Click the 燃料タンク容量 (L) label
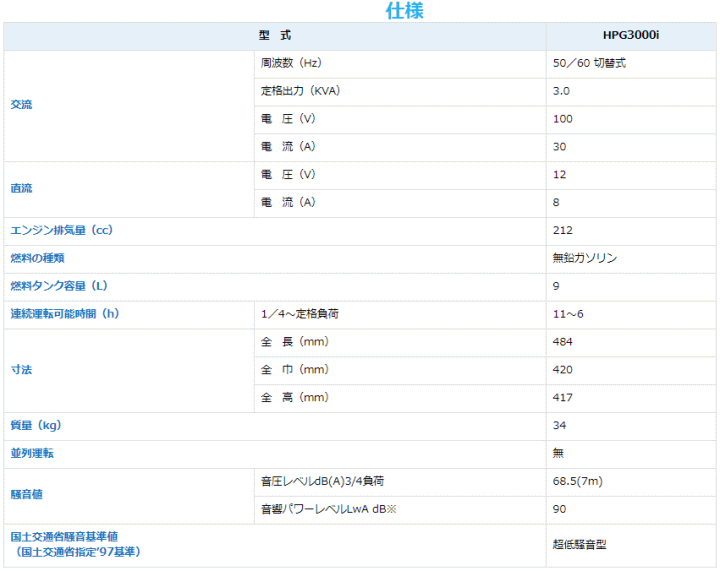This screenshot has width=720, height=571. tap(59, 286)
